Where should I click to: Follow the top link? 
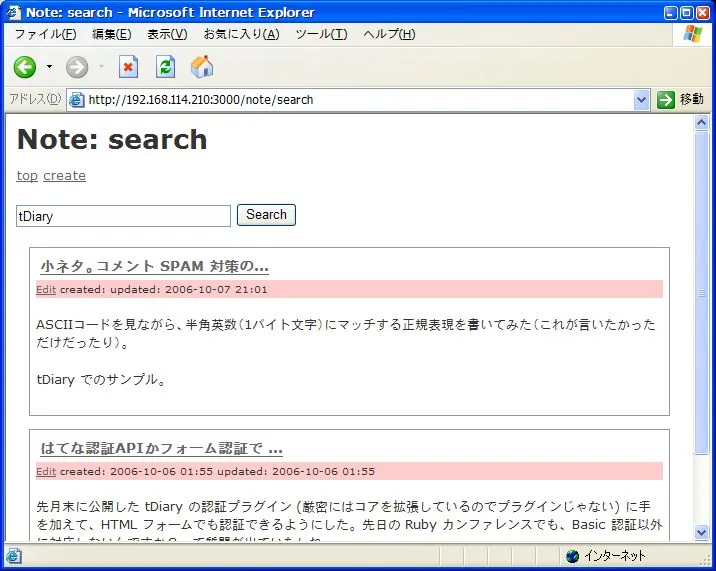click(27, 175)
